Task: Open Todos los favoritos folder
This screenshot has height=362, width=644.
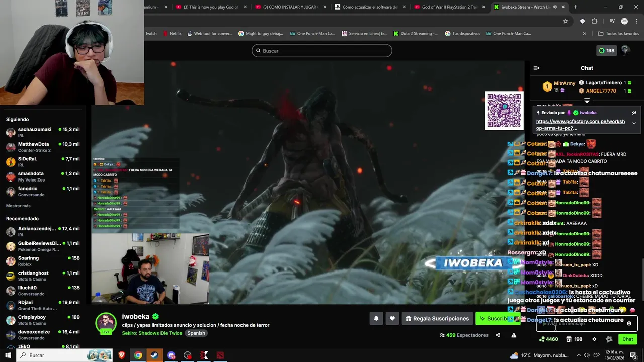Action: [x=618, y=34]
